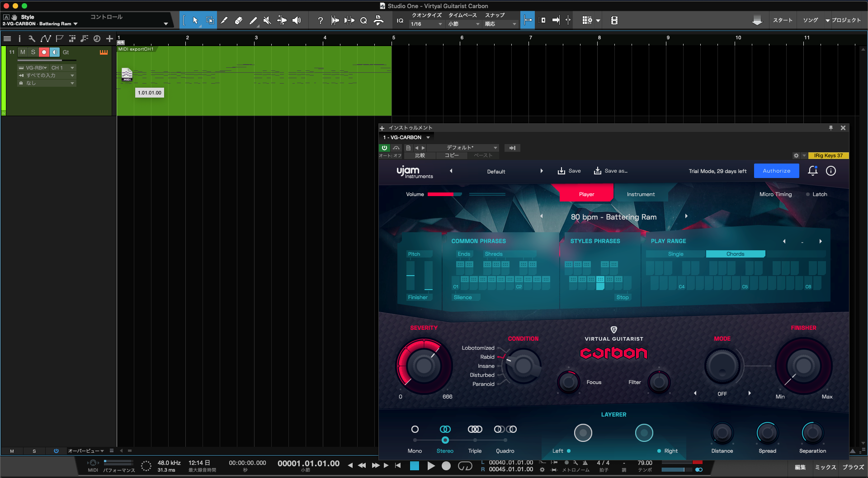Image resolution: width=868 pixels, height=478 pixels.
Task: Select Single play range tab
Action: tap(675, 254)
